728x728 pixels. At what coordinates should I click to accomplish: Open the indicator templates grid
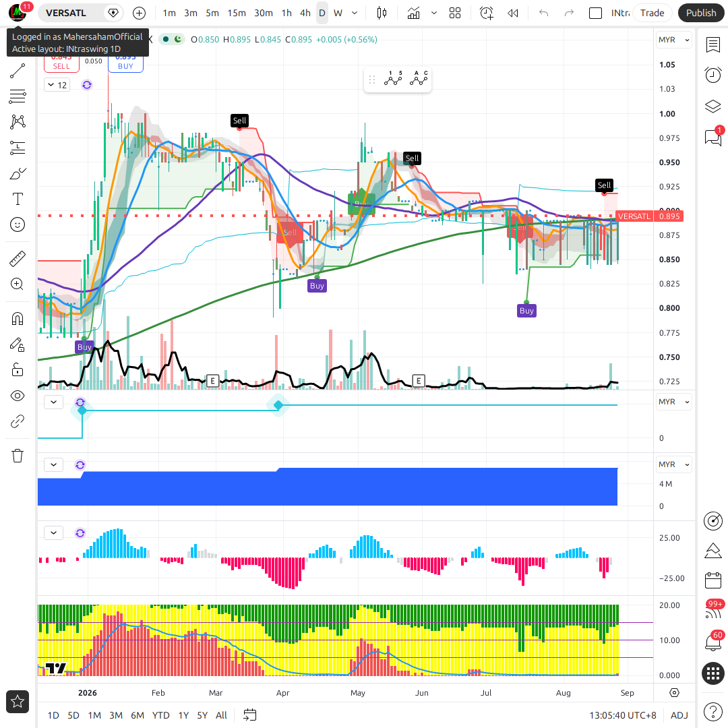(455, 13)
